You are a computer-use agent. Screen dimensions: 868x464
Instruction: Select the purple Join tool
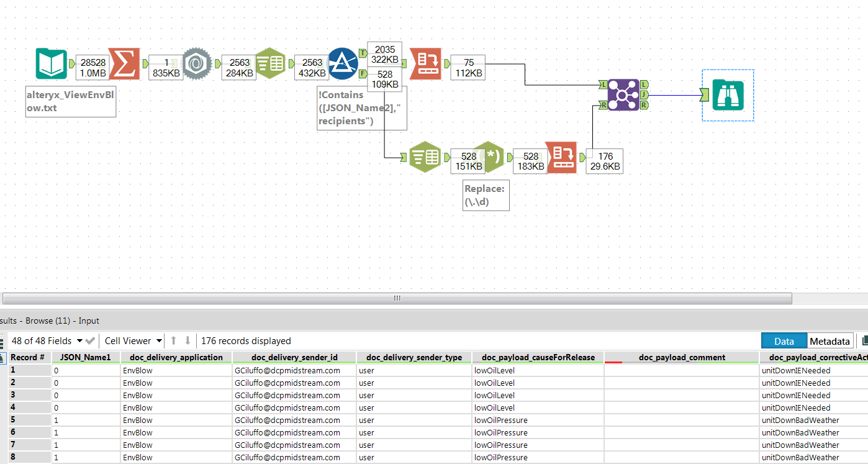point(623,95)
